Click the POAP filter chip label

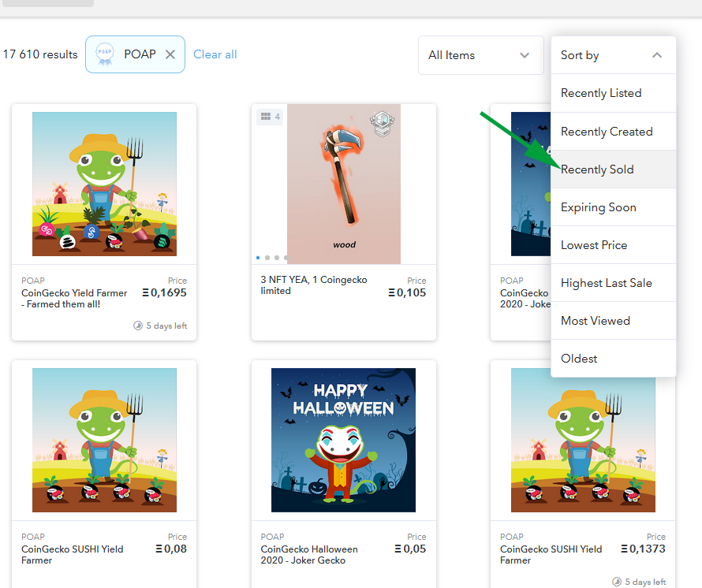tap(140, 54)
